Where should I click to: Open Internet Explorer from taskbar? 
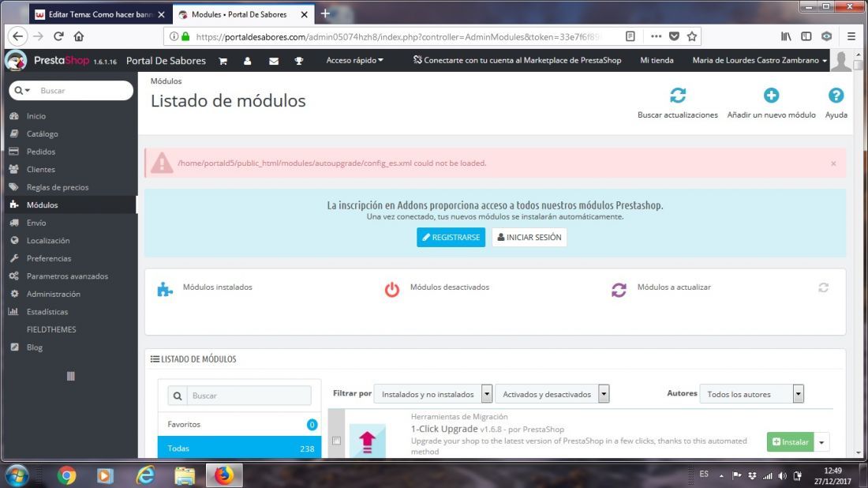pos(146,475)
